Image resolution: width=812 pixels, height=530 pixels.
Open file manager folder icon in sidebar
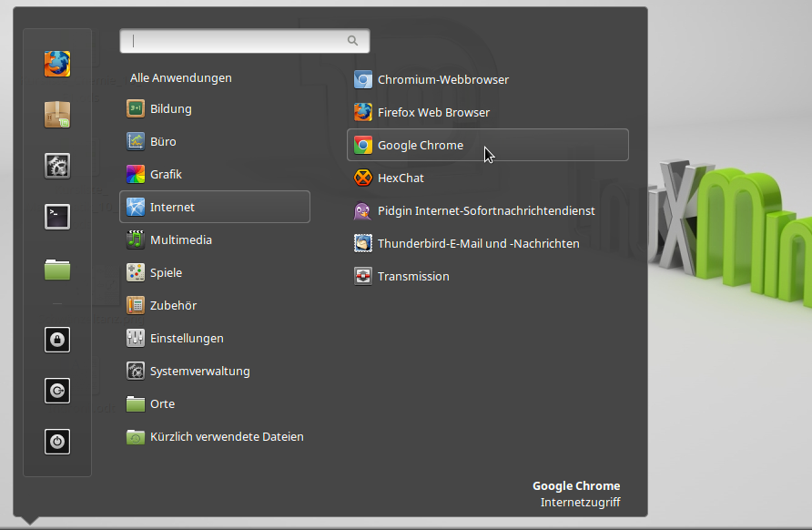(x=57, y=270)
